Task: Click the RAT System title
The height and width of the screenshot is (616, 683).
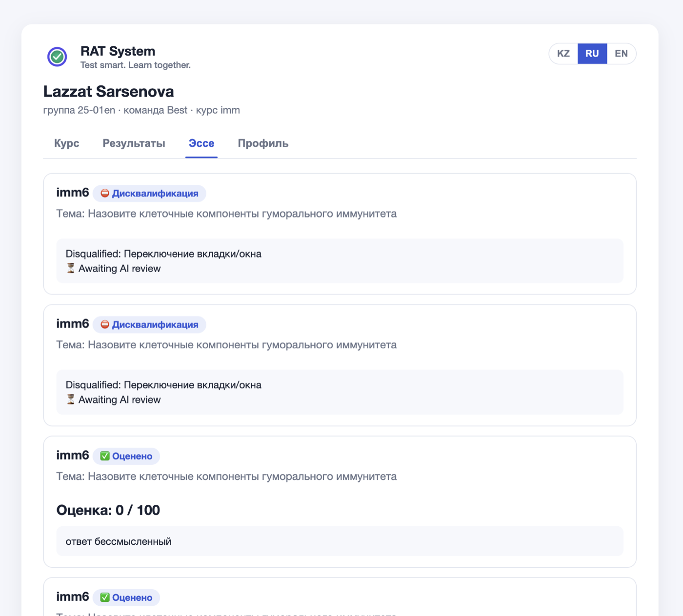Action: 118,51
